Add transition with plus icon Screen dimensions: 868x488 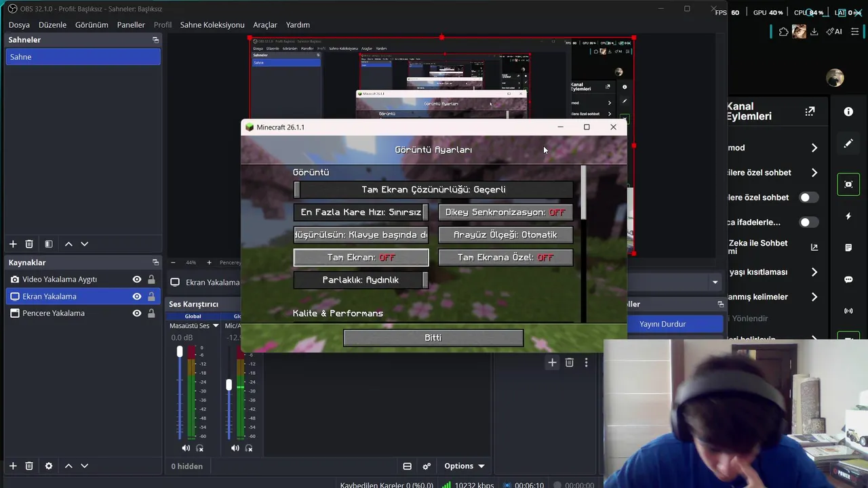click(552, 363)
